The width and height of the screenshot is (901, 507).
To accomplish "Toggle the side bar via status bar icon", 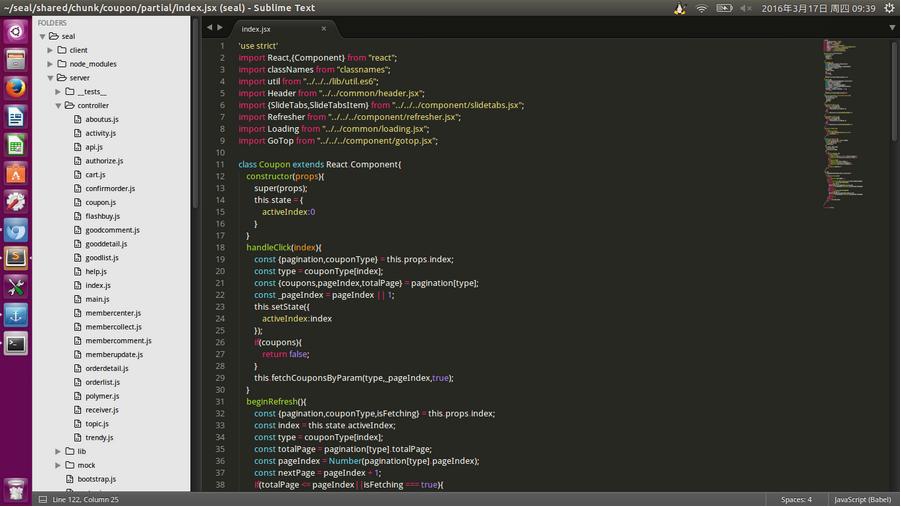I will pyautogui.click(x=41, y=499).
